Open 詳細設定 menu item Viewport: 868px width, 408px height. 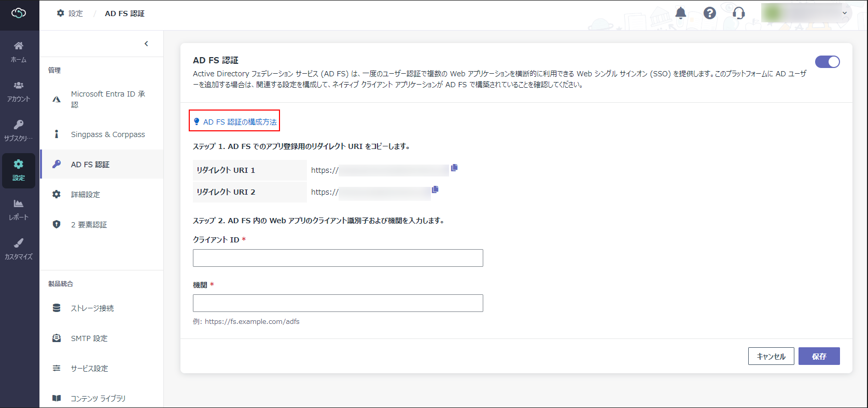pyautogui.click(x=102, y=195)
